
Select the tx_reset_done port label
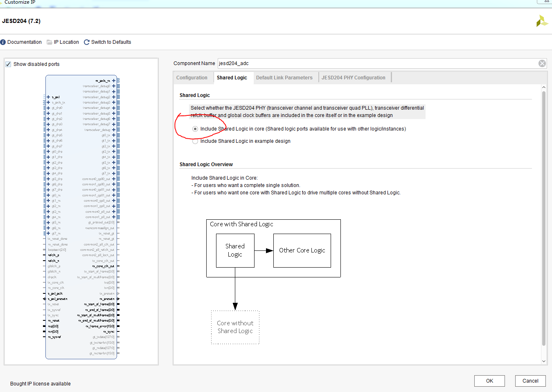(x=57, y=239)
